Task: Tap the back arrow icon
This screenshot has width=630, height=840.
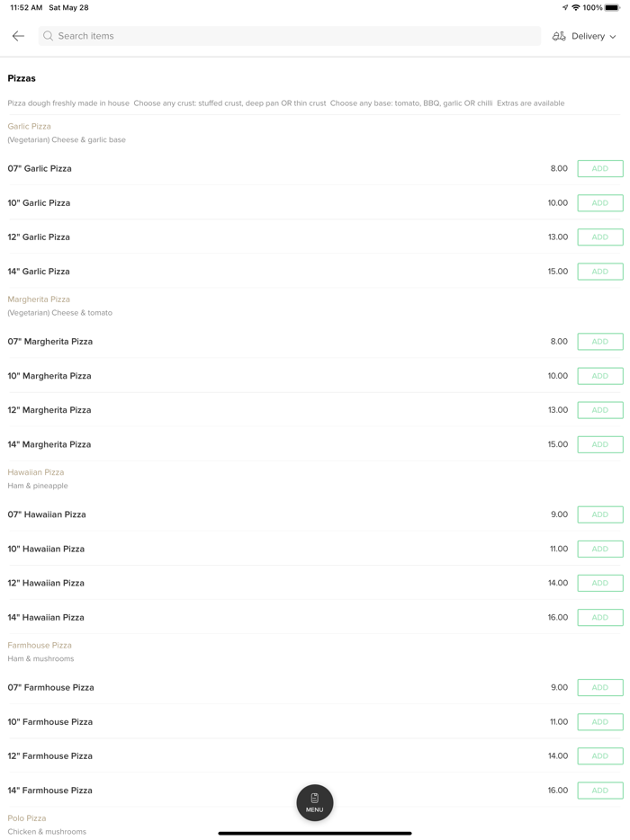Action: [x=18, y=36]
